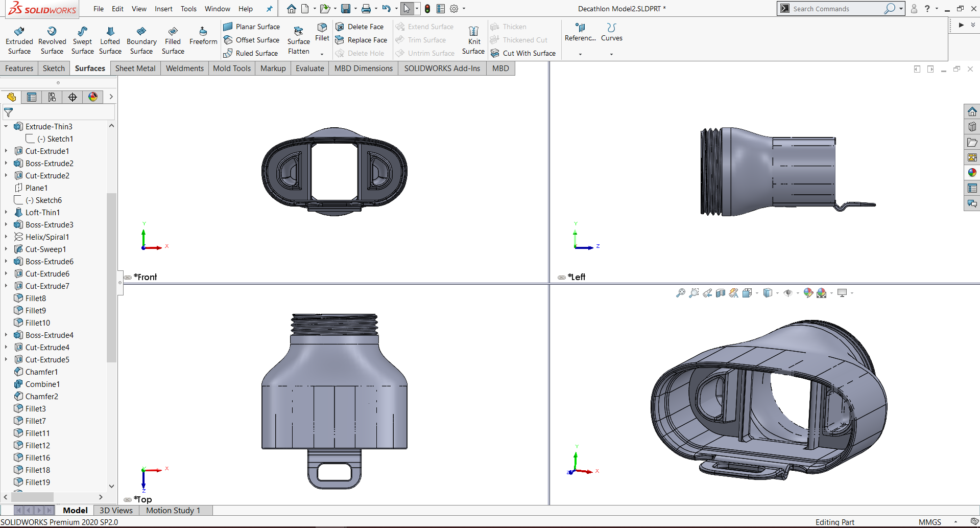Open the Fillet dropdown arrow
This screenshot has height=528, width=980.
tap(322, 54)
